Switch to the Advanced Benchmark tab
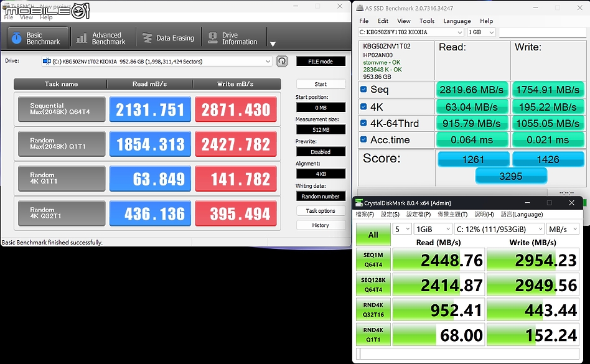 pyautogui.click(x=101, y=38)
